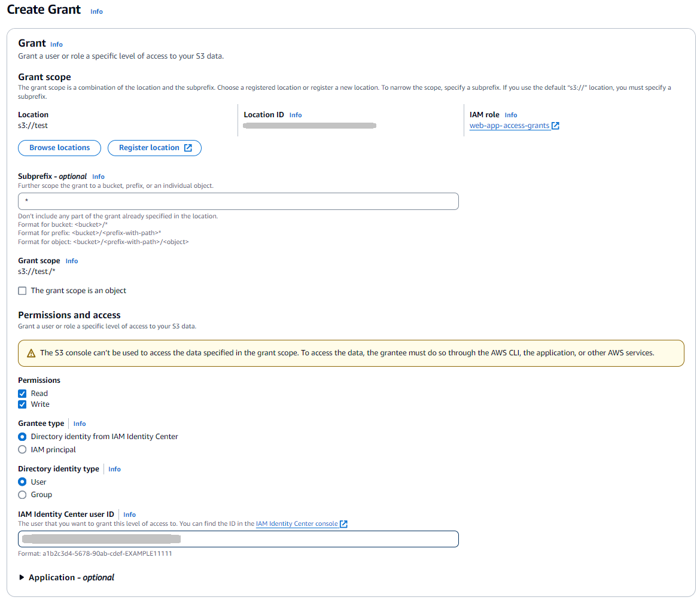700x600 pixels.
Task: Expand the Application - optional section
Action: [x=22, y=577]
